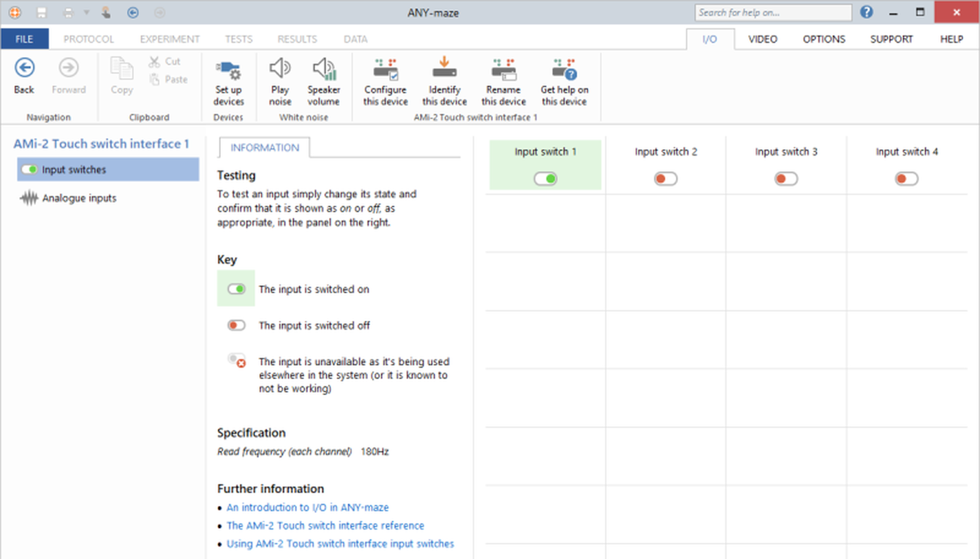The height and width of the screenshot is (559, 980).
Task: Select the INFORMATION tab
Action: click(265, 147)
